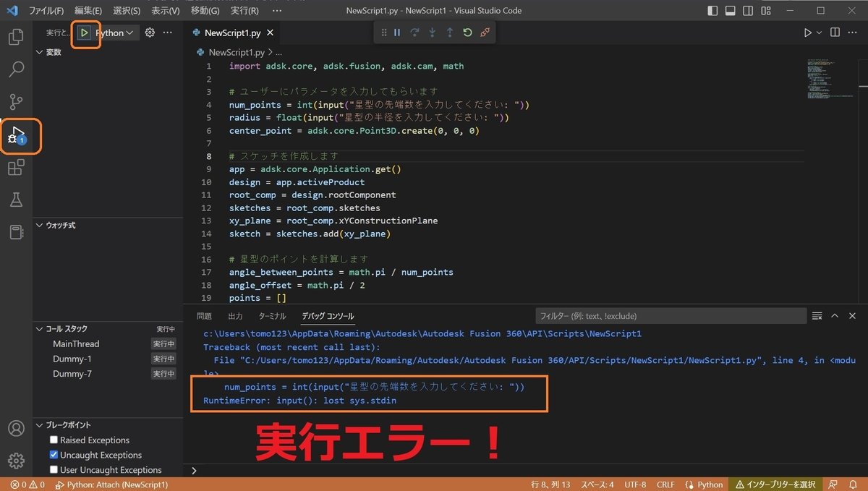
Task: Open the Source Control view
Action: (x=16, y=102)
